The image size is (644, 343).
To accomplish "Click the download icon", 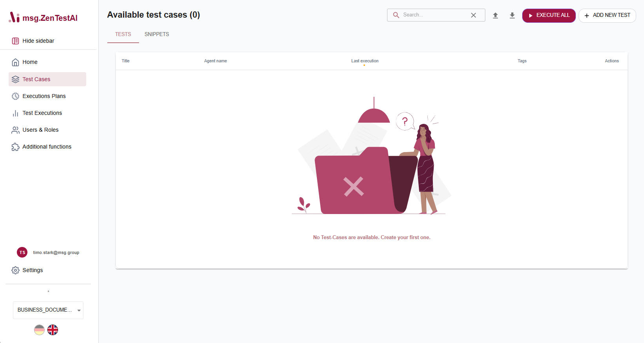I will click(x=512, y=15).
